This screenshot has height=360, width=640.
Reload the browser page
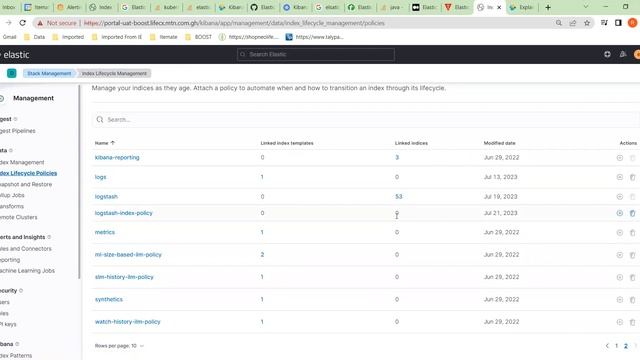click(x=22, y=23)
